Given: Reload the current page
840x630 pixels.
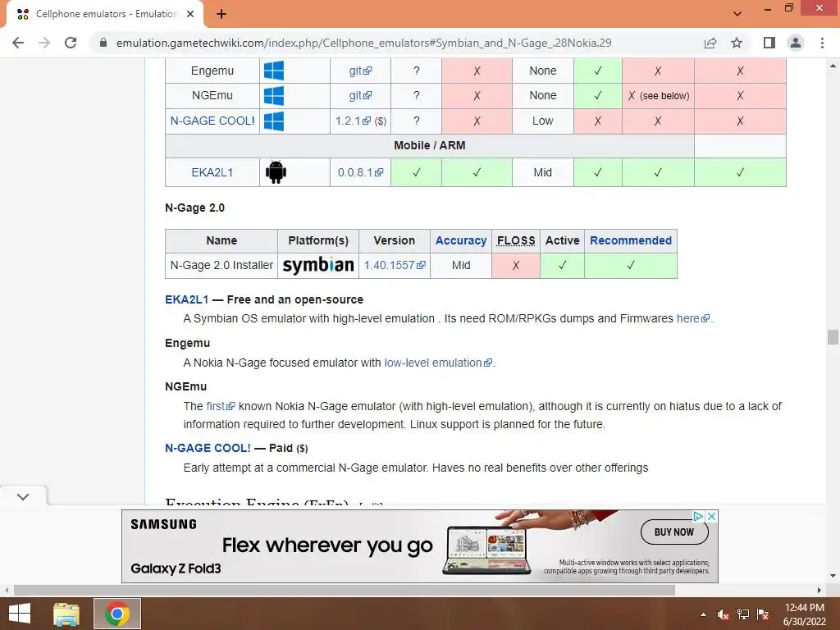Looking at the screenshot, I should click(x=71, y=43).
